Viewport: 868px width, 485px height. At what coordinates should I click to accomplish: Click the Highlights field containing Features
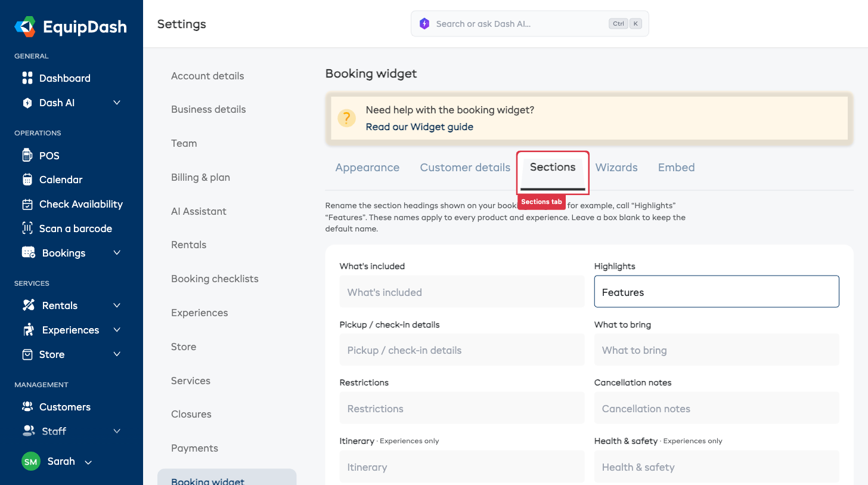tap(717, 292)
